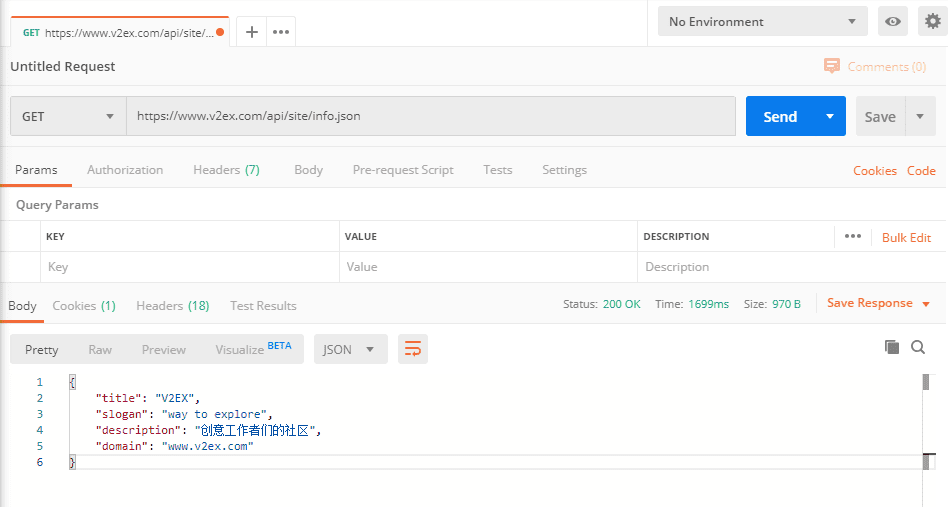Open the request Settings tab
Viewport: 948px width, 507px height.
click(564, 170)
